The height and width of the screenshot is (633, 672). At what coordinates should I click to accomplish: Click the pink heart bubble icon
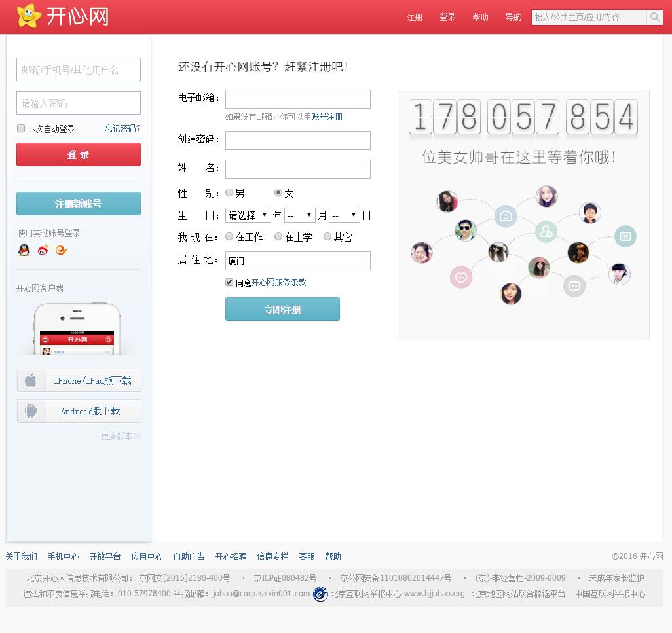click(461, 277)
